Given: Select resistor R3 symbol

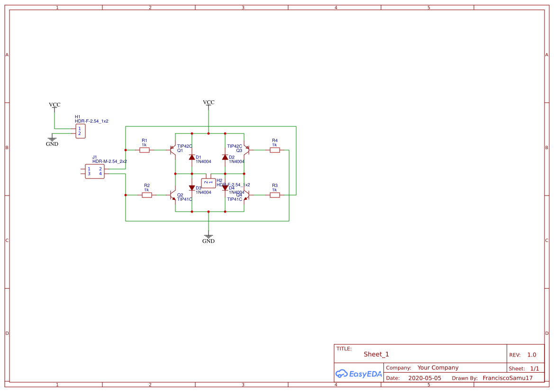Looking at the screenshot, I should tap(275, 195).
